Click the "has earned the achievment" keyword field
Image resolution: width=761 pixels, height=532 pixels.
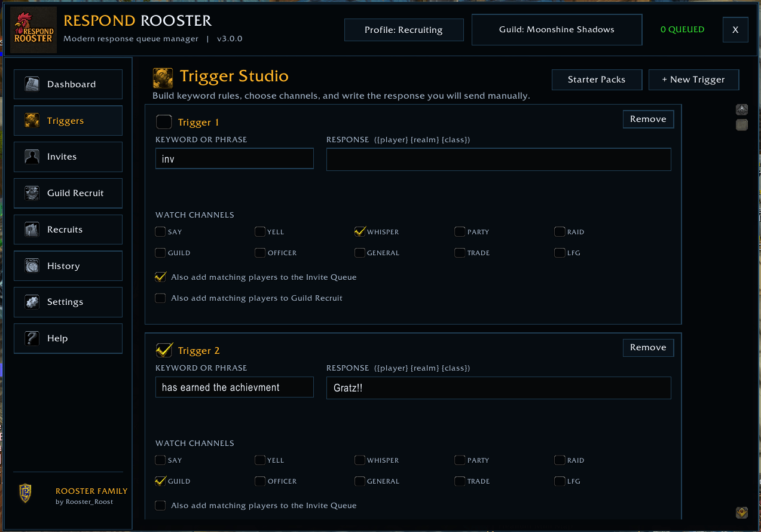(x=234, y=387)
